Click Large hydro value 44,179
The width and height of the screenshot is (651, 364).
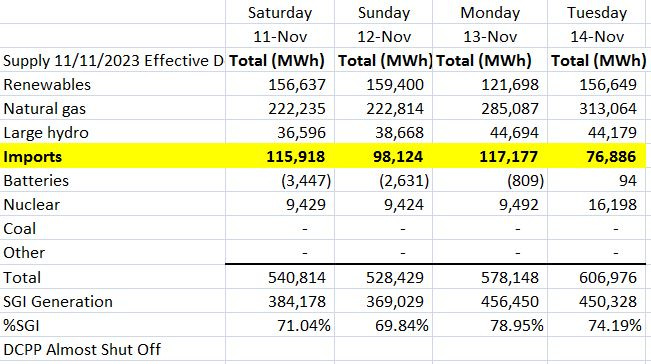coord(612,132)
